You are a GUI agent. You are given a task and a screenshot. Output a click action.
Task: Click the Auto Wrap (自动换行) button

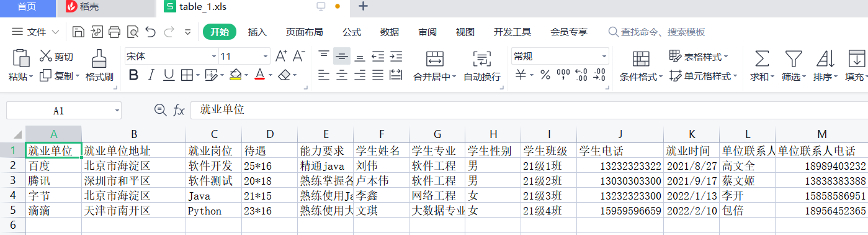pyautogui.click(x=482, y=65)
